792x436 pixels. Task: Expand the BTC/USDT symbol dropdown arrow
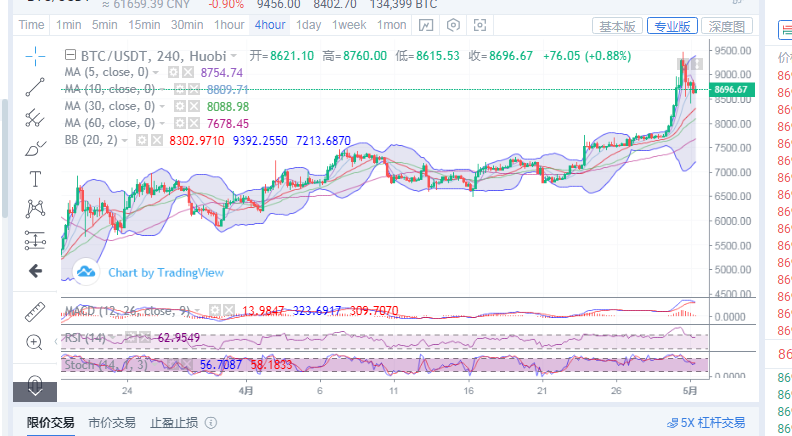coord(234,57)
